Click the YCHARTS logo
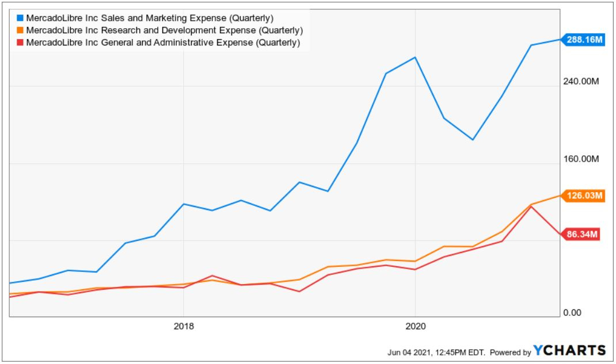 pos(569,350)
